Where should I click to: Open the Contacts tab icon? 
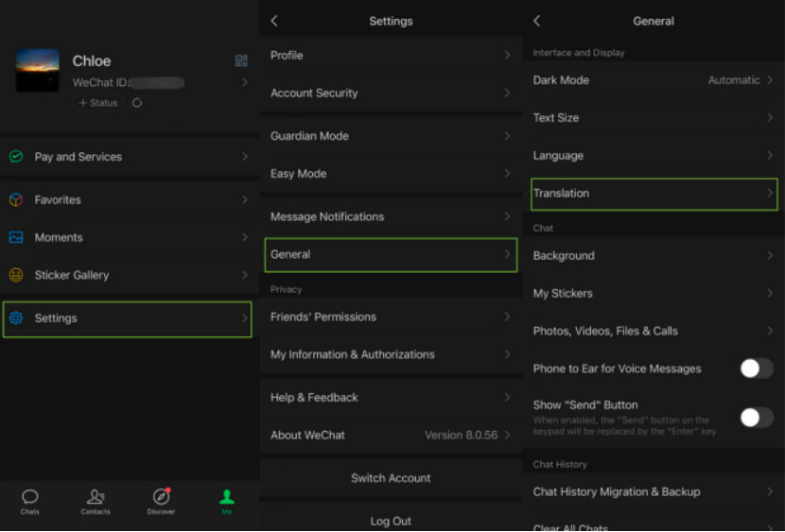coord(96,496)
